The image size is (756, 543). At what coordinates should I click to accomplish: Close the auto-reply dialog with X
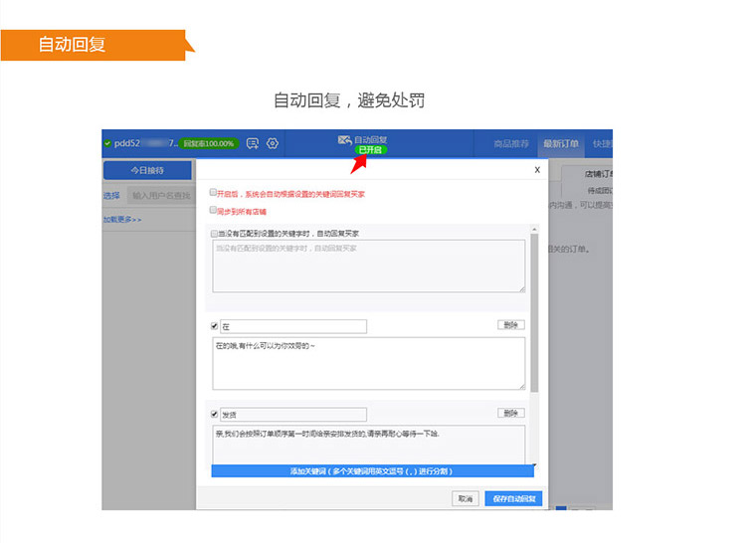537,170
